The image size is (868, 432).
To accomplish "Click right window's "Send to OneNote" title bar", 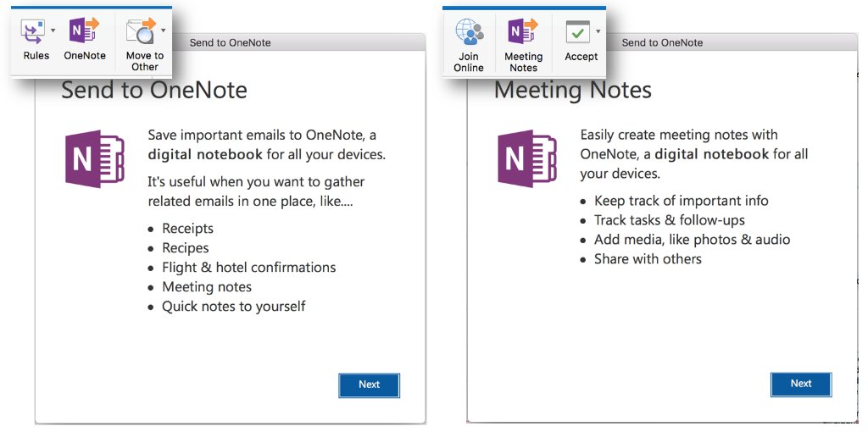I will 662,42.
